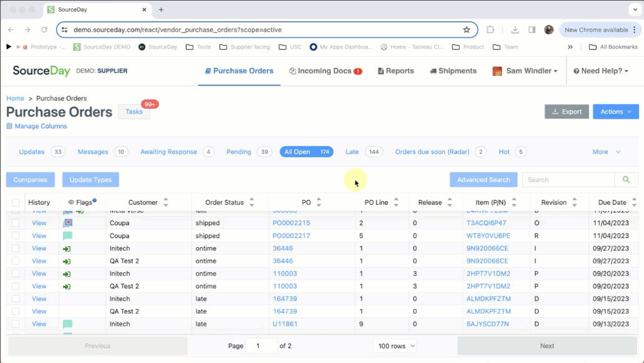Check the box for Coupa PO0002215 row
The width and height of the screenshot is (644, 363).
click(x=16, y=223)
